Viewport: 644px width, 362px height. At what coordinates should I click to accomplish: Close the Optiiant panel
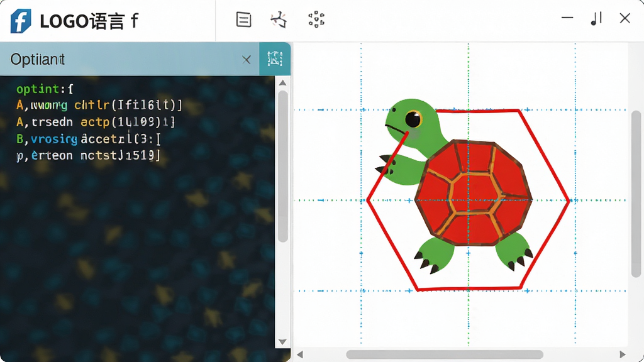tap(247, 60)
